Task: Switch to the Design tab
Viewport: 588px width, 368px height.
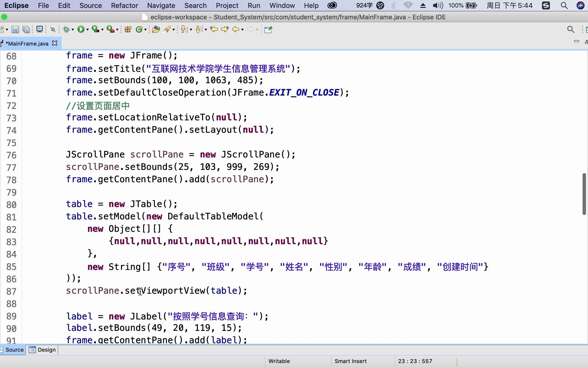Action: point(43,350)
